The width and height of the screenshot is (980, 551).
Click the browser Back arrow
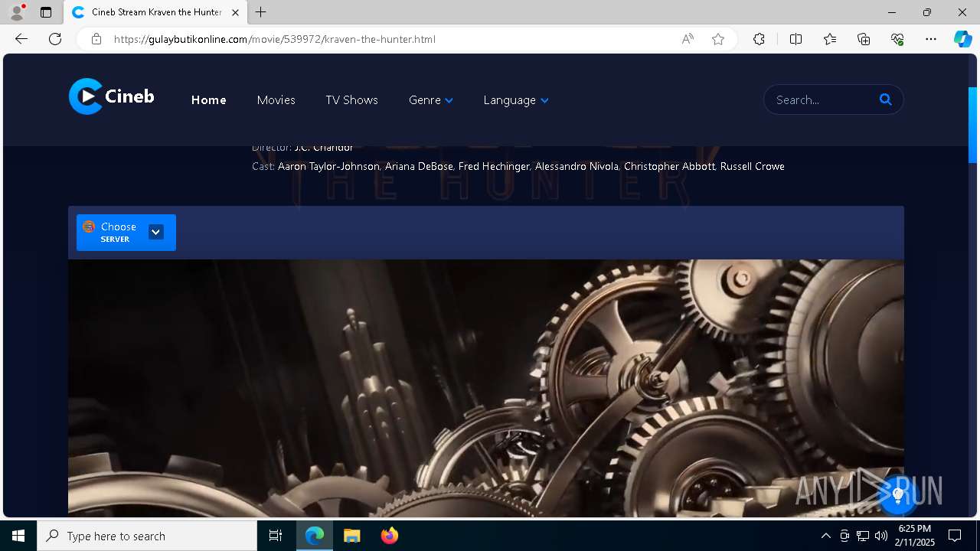[21, 39]
